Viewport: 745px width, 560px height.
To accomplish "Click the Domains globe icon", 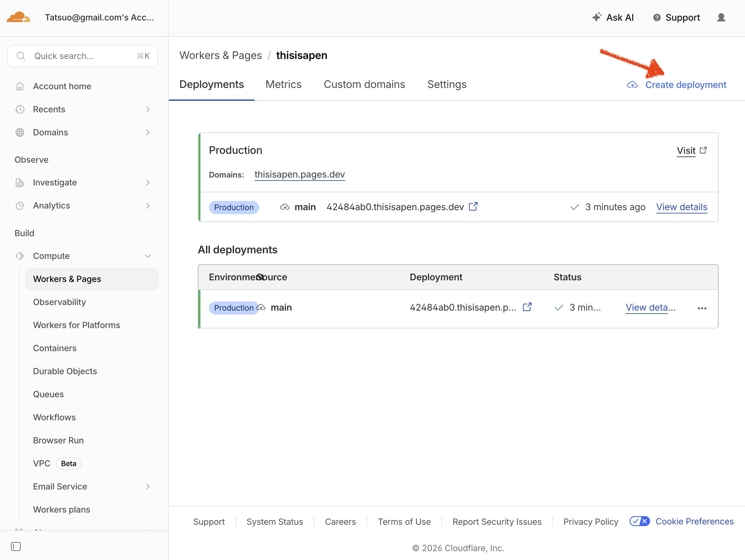I will click(x=20, y=132).
